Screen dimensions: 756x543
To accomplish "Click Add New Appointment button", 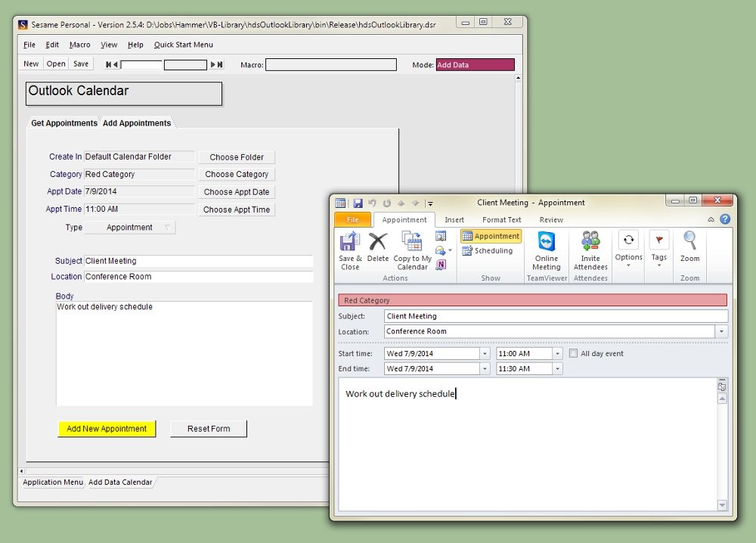I will click(x=107, y=429).
